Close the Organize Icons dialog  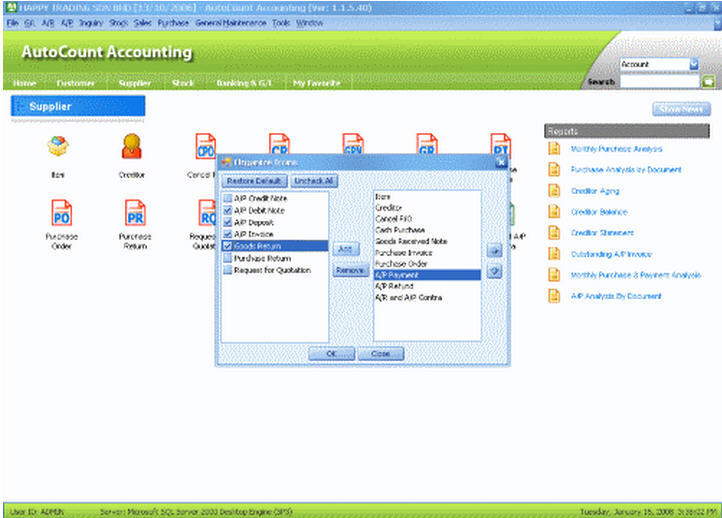coord(501,162)
